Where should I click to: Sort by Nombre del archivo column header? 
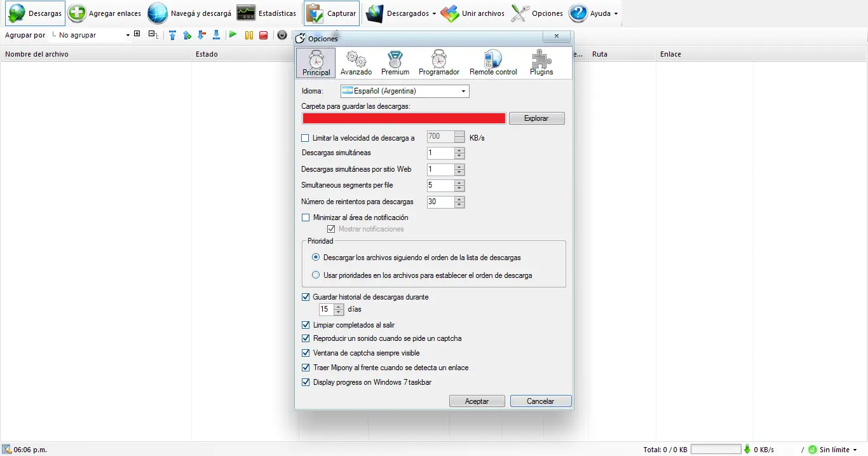coord(96,54)
